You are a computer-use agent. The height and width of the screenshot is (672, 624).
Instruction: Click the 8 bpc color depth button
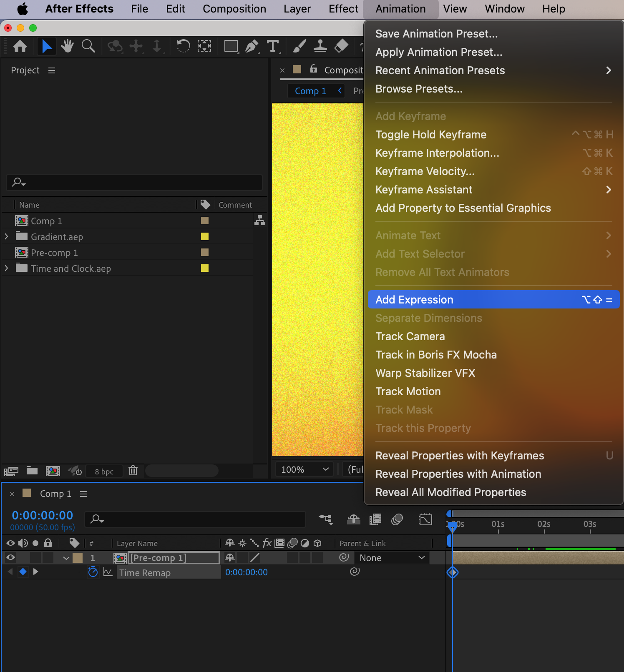coord(104,471)
